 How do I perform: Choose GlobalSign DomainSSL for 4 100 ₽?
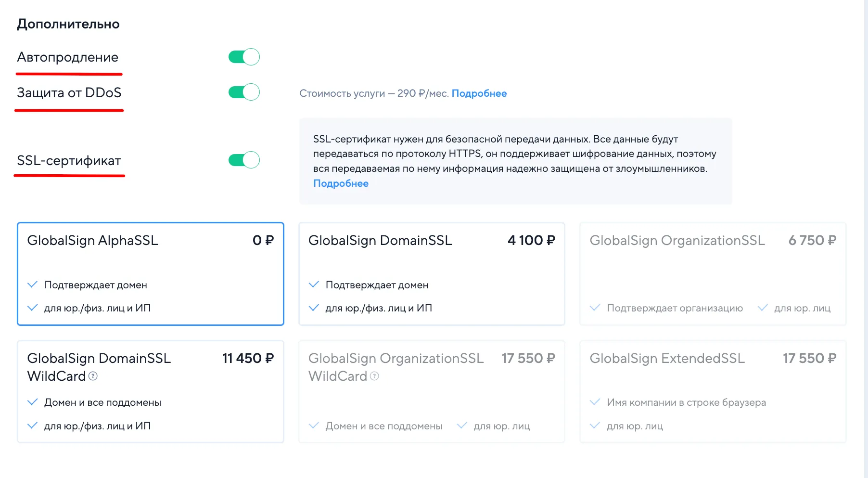pos(432,274)
